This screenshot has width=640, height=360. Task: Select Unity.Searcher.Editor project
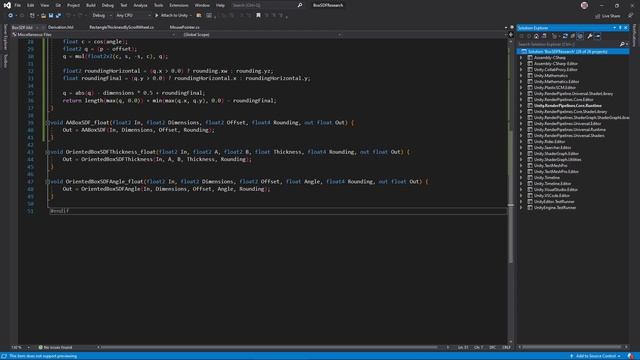tap(553, 148)
